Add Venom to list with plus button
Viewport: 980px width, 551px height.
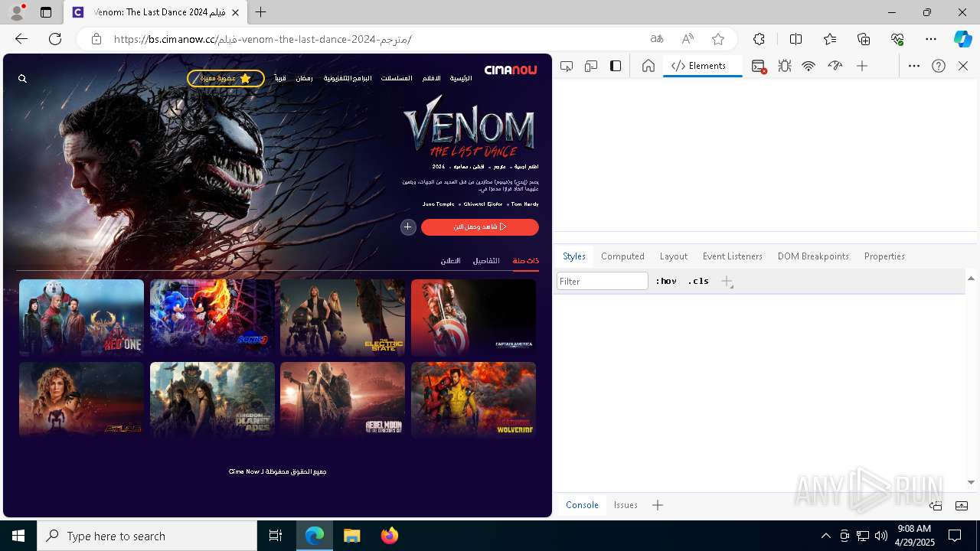point(408,227)
